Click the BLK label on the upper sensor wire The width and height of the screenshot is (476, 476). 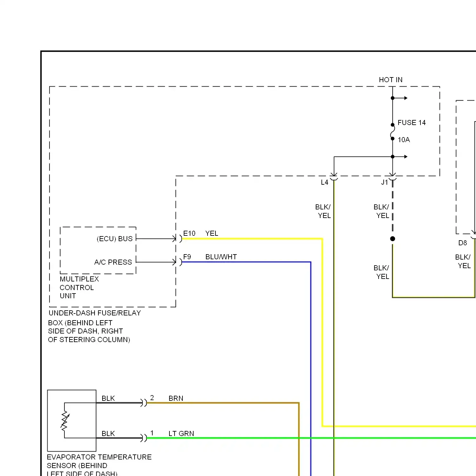(x=108, y=398)
